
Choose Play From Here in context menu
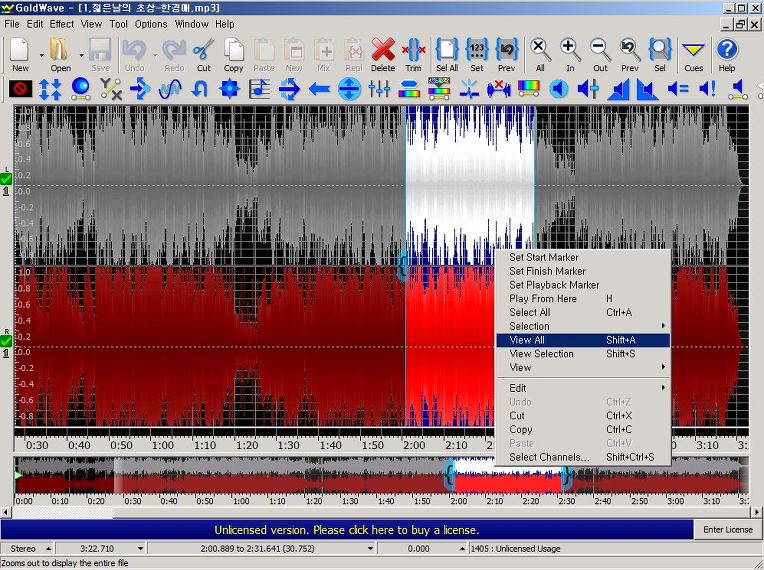click(583, 299)
